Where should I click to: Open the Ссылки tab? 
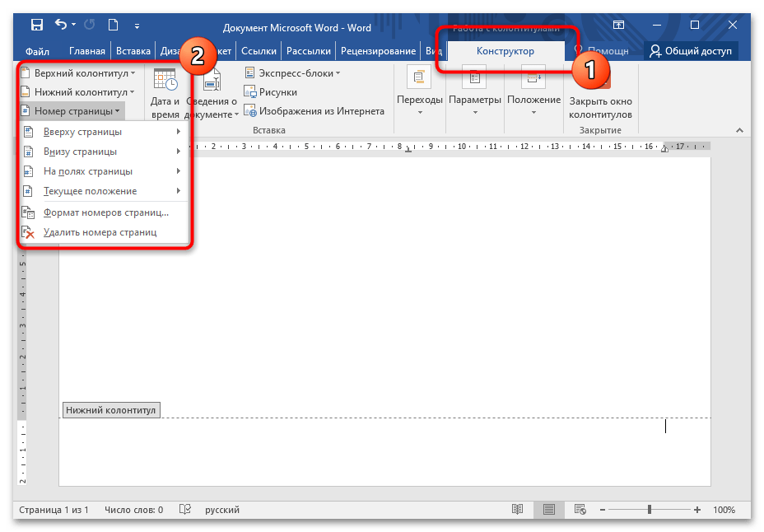click(259, 51)
